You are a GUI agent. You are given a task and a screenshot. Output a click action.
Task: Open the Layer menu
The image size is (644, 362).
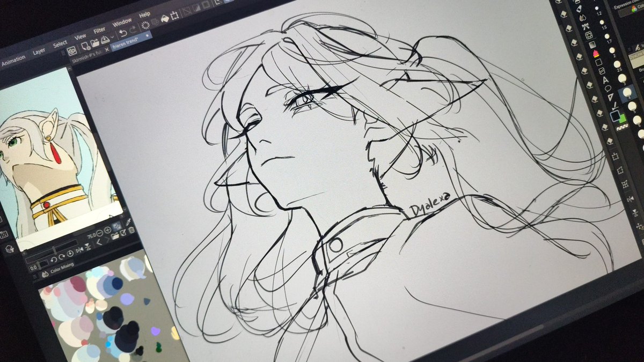39,51
